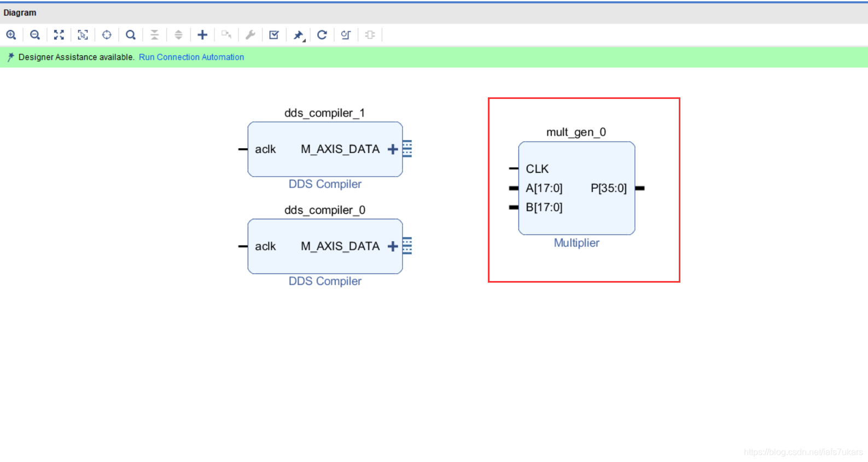Click the crosshair Select Area icon
868x462 pixels.
pos(107,35)
